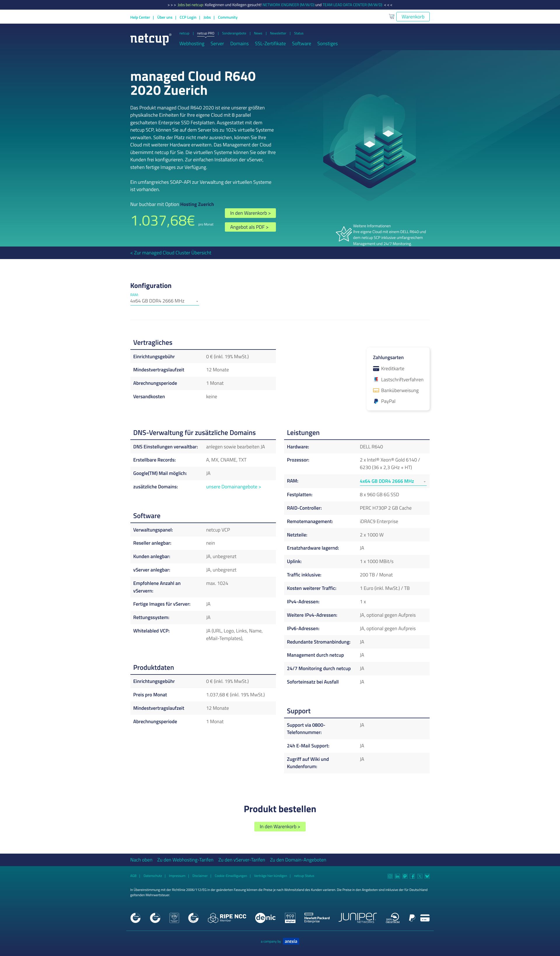Open the Sonstiges main menu
Screen dimensions: 560x956
328,44
